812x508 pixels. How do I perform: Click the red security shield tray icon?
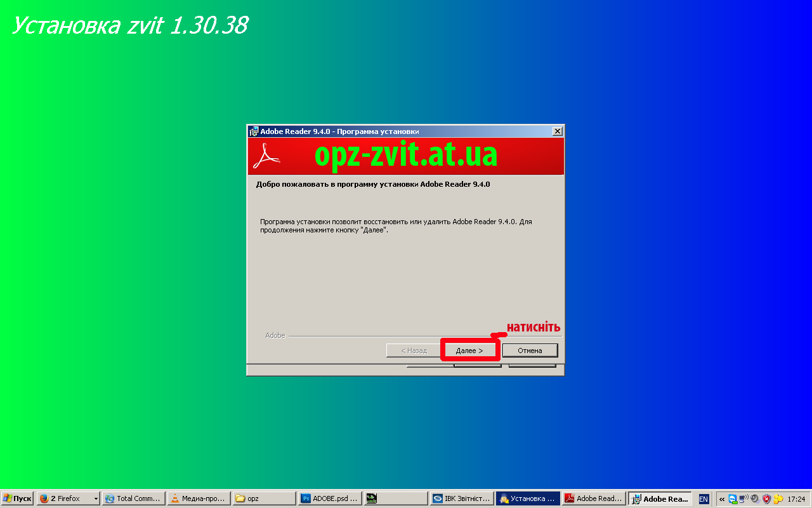766,499
